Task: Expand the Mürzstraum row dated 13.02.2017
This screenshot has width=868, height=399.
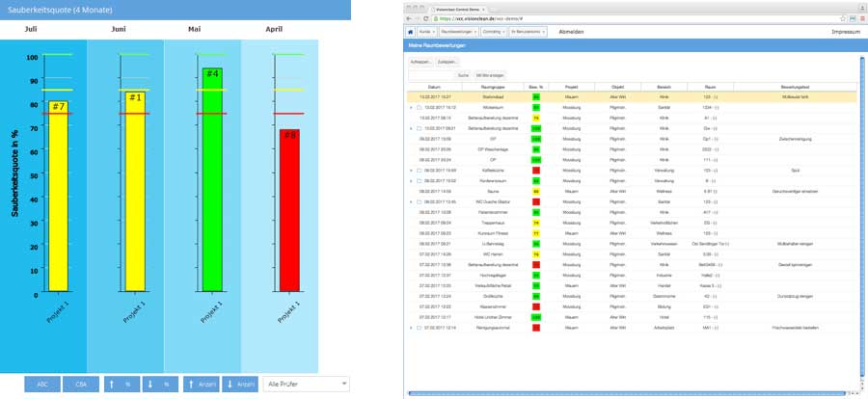Action: pyautogui.click(x=411, y=107)
